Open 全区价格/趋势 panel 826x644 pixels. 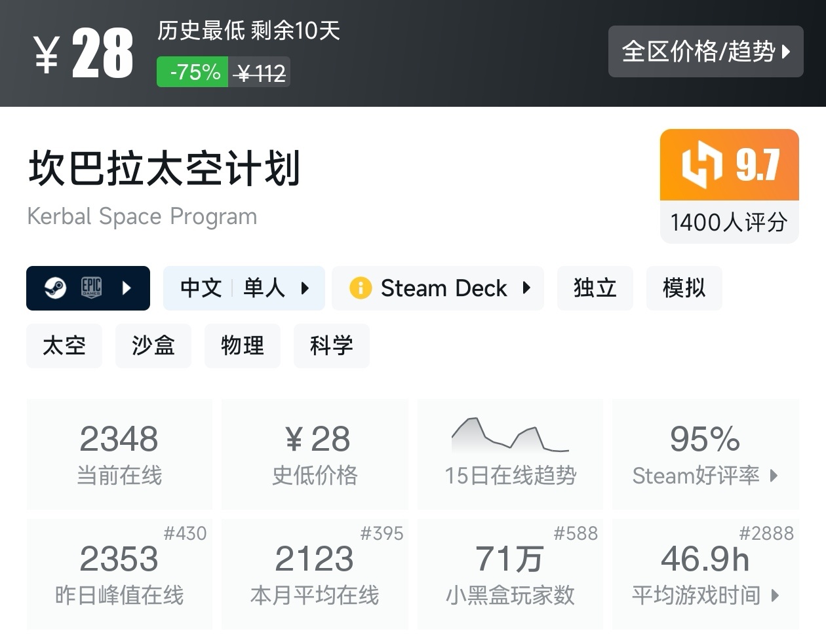pos(705,52)
